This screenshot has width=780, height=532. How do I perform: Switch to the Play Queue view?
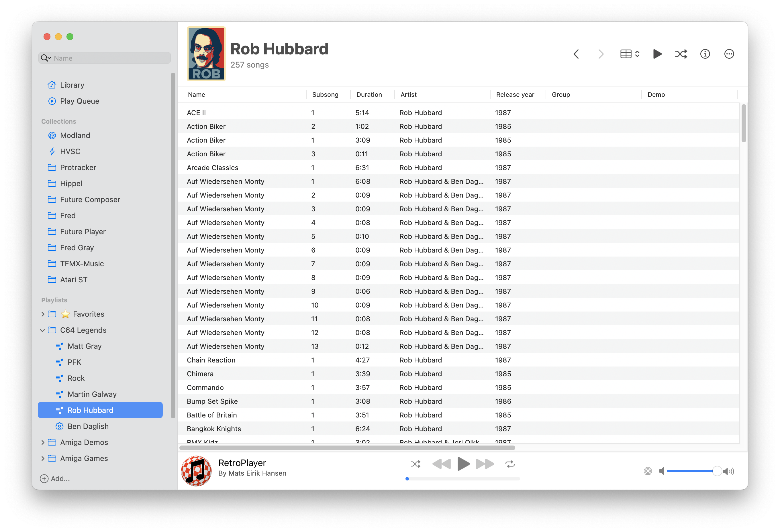click(80, 101)
